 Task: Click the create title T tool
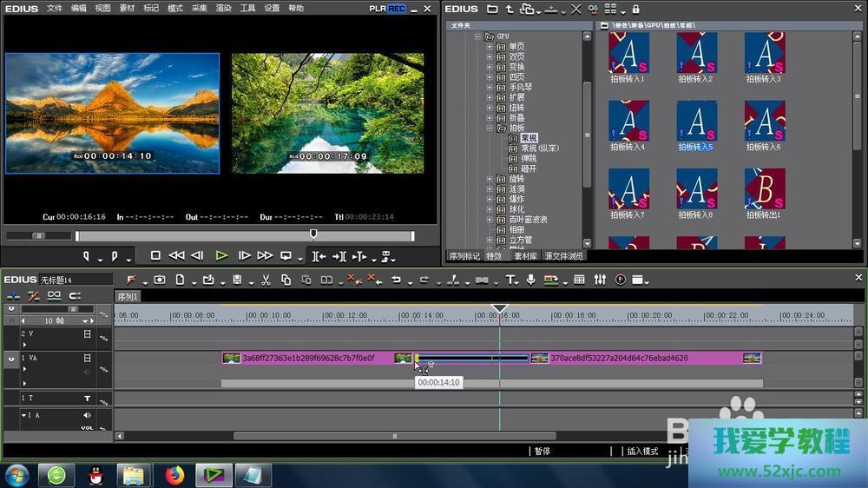[x=510, y=280]
